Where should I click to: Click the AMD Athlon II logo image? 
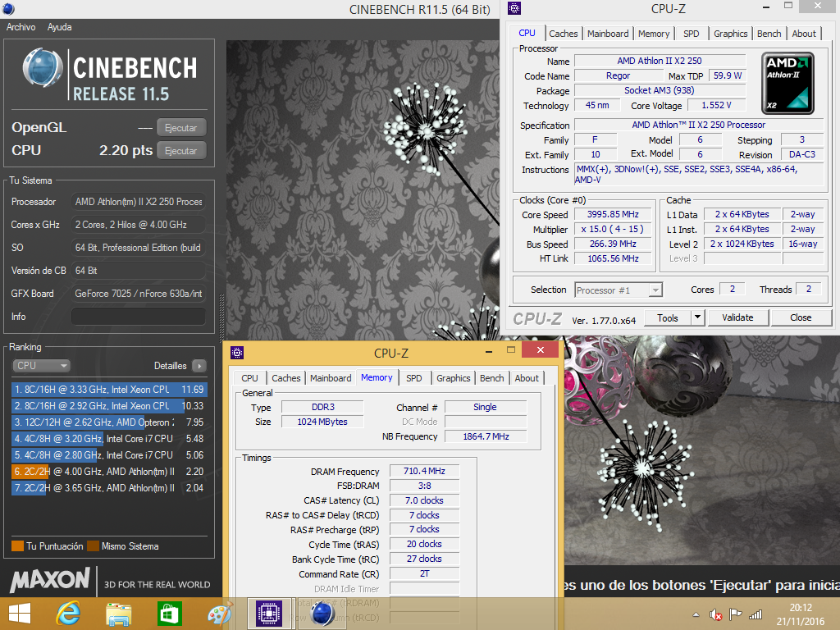[788, 83]
